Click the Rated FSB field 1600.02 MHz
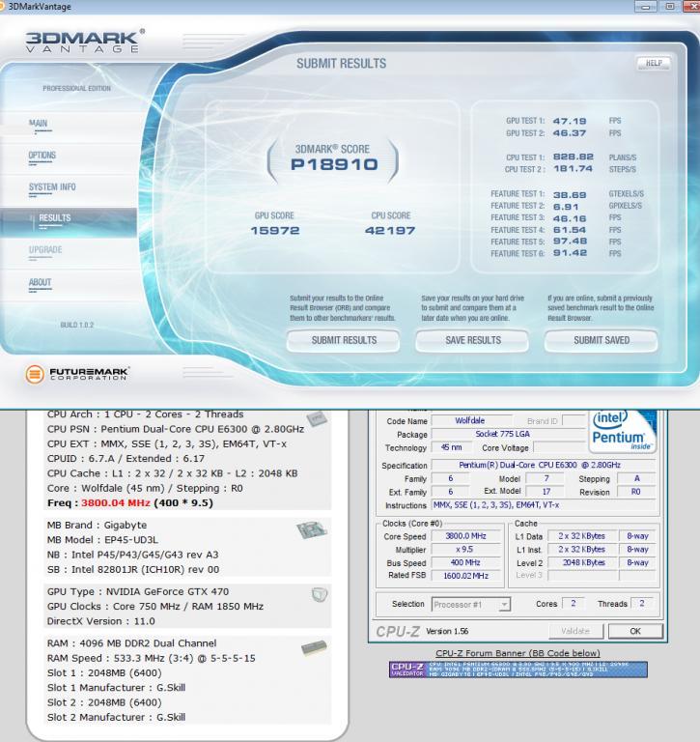 pyautogui.click(x=466, y=576)
